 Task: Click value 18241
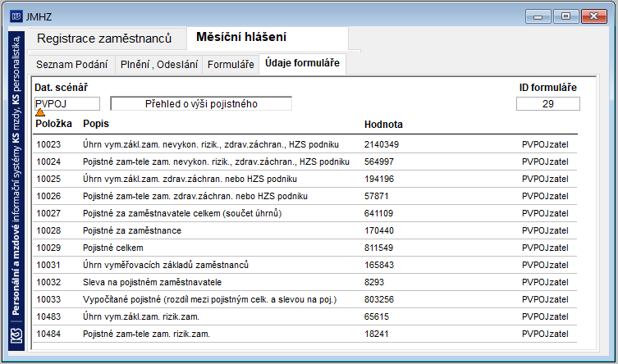[x=377, y=334]
